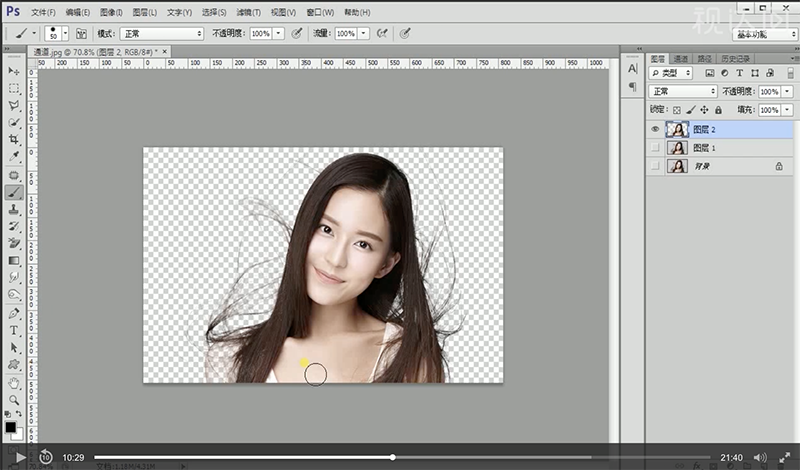The image size is (800, 470).
Task: Select the Zoom tool
Action: pos(14,400)
